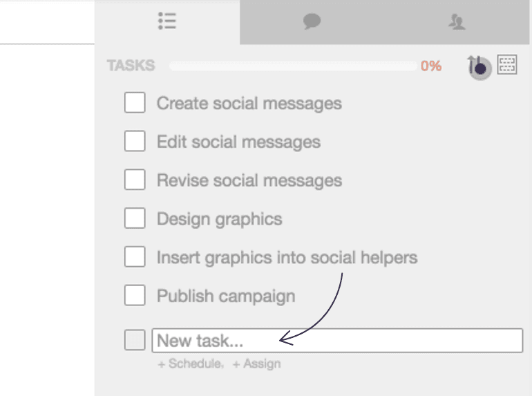Select the Design graphics task name

point(219,219)
